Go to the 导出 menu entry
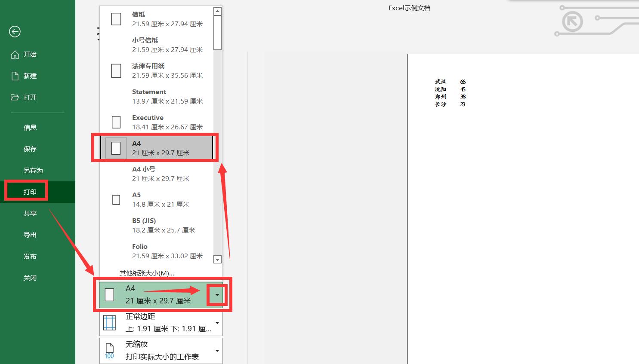 tap(30, 235)
